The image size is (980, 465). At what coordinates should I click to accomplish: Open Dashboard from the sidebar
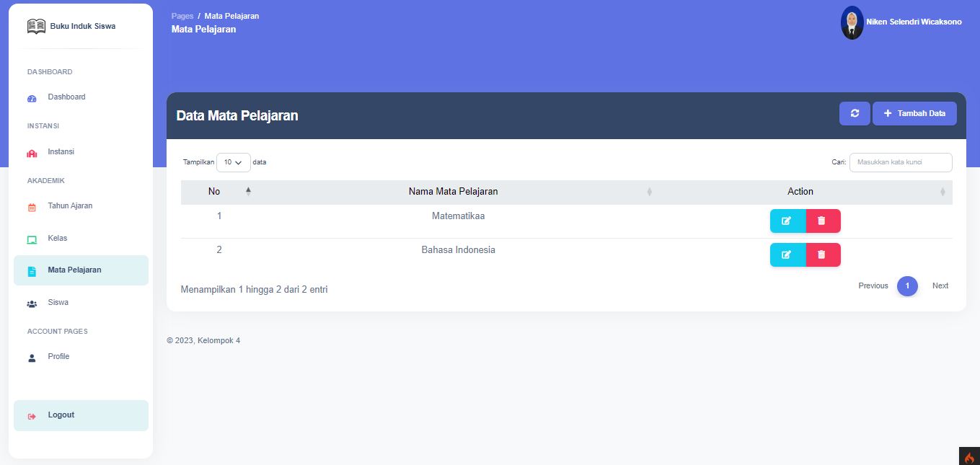[66, 97]
